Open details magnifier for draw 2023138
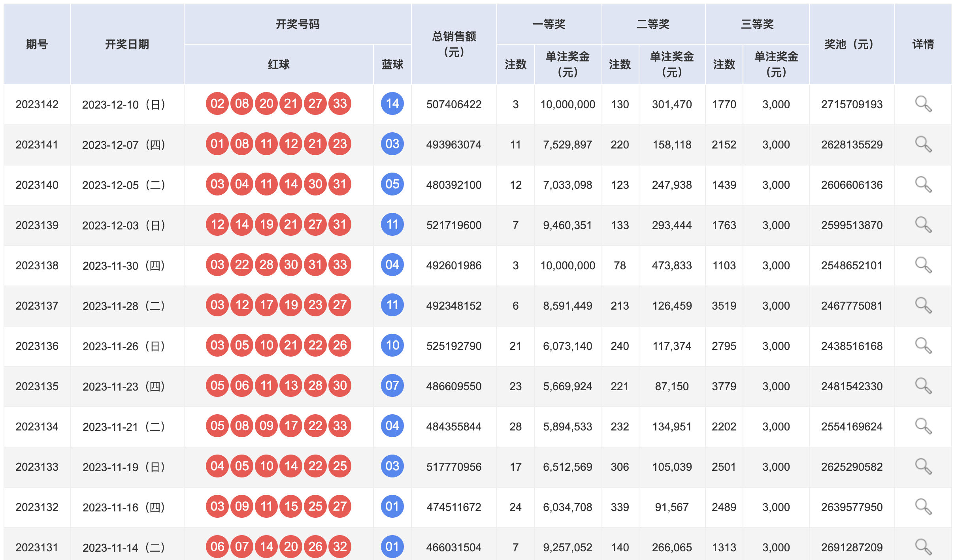Image resolution: width=954 pixels, height=560 pixels. (923, 265)
